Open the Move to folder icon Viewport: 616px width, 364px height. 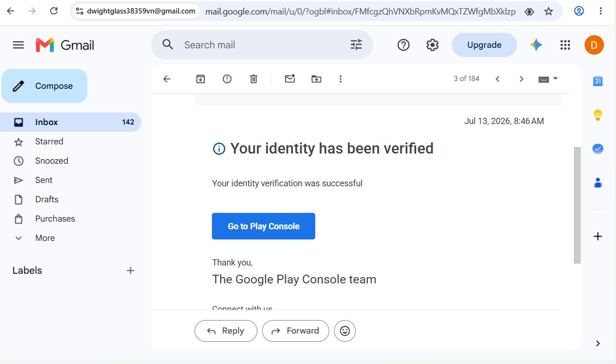pyautogui.click(x=316, y=79)
